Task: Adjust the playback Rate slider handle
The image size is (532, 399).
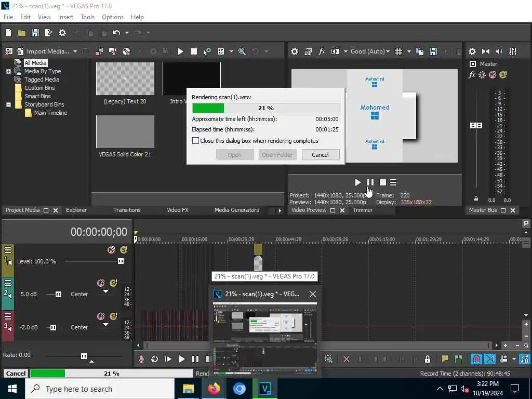Action: click(84, 356)
